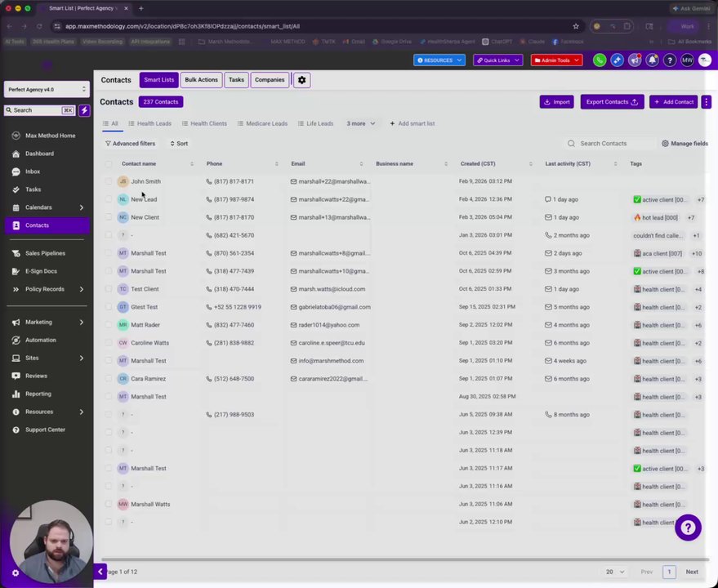This screenshot has width=718, height=588.
Task: Click the 237 Contacts count badge
Action: (161, 102)
